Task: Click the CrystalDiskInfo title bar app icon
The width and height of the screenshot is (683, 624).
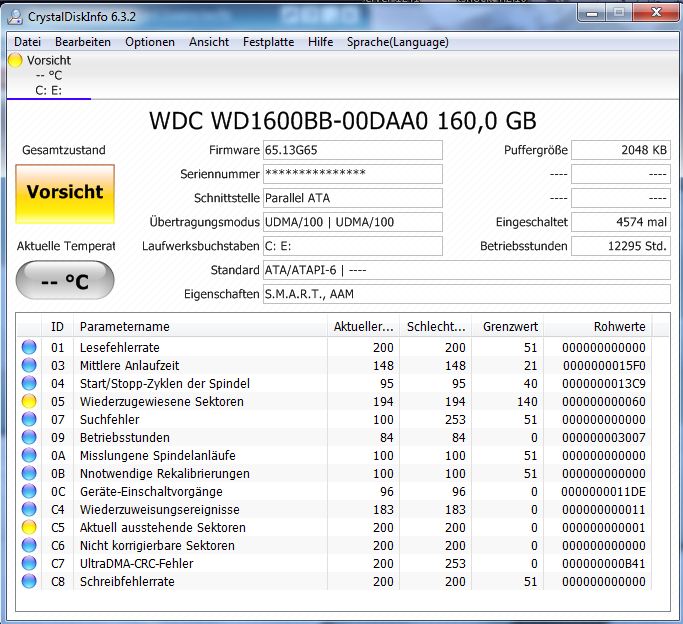Action: (x=15, y=16)
